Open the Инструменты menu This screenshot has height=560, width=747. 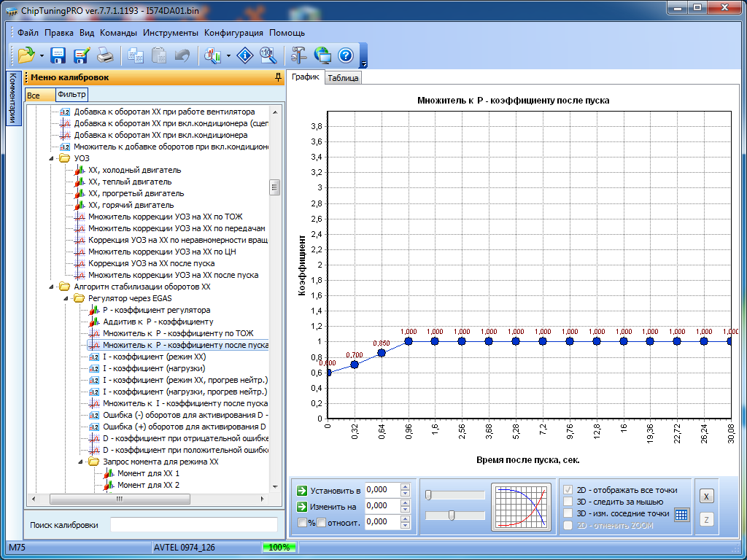170,33
